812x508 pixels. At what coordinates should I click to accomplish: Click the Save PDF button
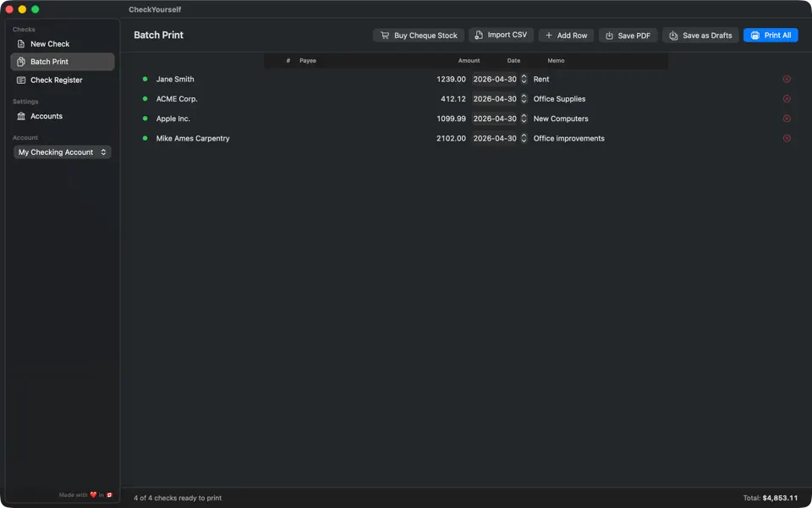pos(628,36)
